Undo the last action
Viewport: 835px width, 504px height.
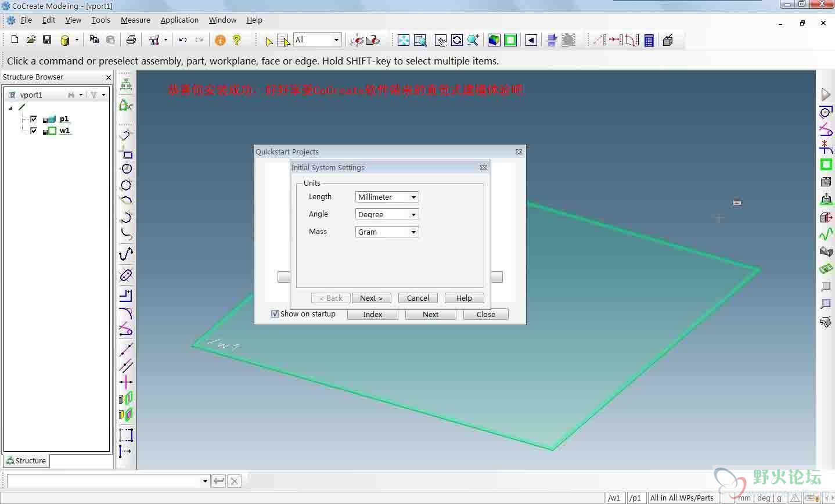pyautogui.click(x=183, y=39)
